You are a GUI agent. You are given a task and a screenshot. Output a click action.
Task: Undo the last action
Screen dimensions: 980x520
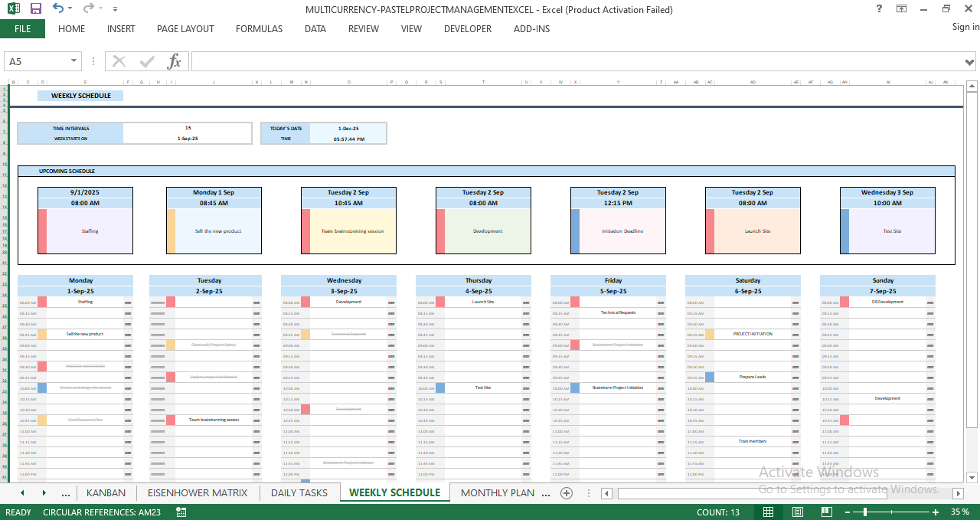click(x=58, y=8)
